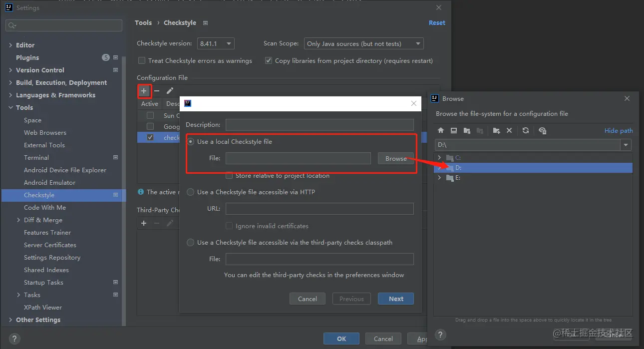Open help in the Browse dialog

(x=440, y=335)
